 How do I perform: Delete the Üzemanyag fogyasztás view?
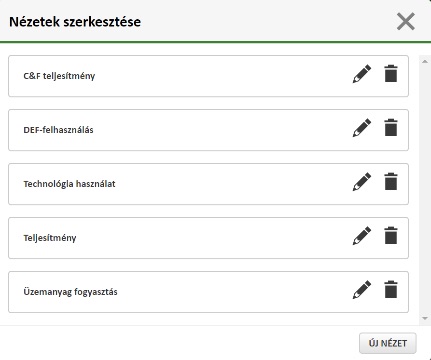[391, 290]
